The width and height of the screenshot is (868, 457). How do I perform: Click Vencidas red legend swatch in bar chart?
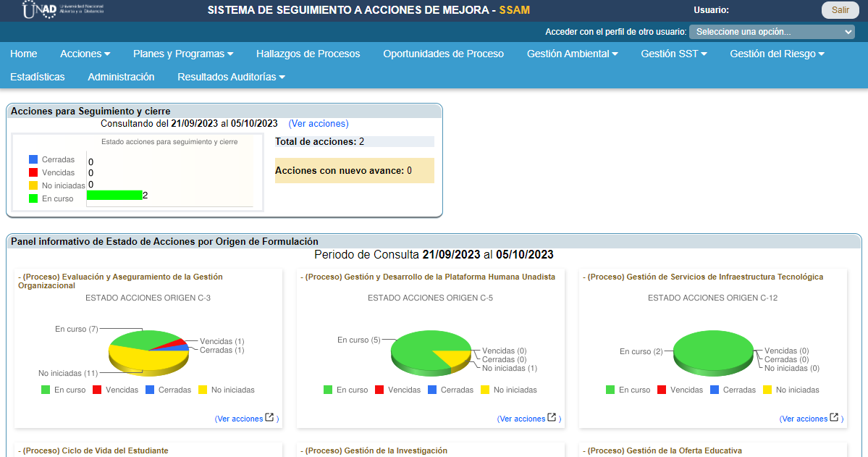(33, 172)
